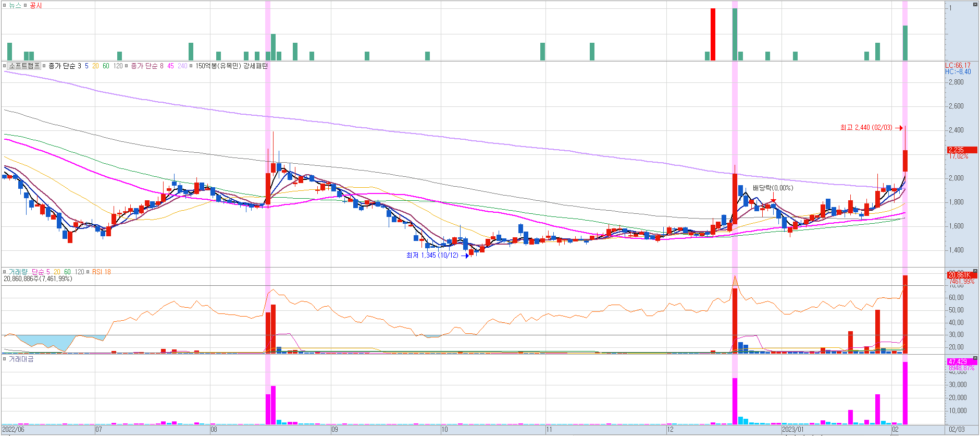Click the latest large red candlestick on 02/03
This screenshot has height=436, width=980.
pos(905,161)
